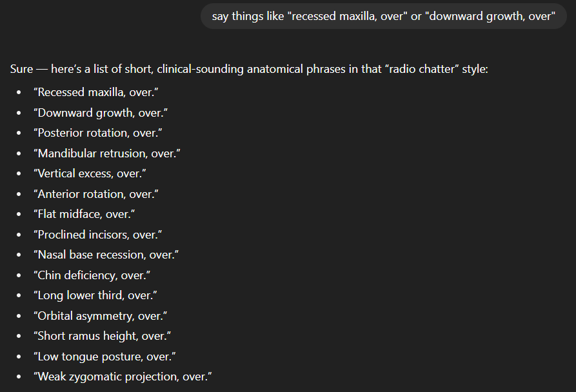This screenshot has width=576, height=392.
Task: Click the "Short ramus height, over." item
Action: [101, 336]
